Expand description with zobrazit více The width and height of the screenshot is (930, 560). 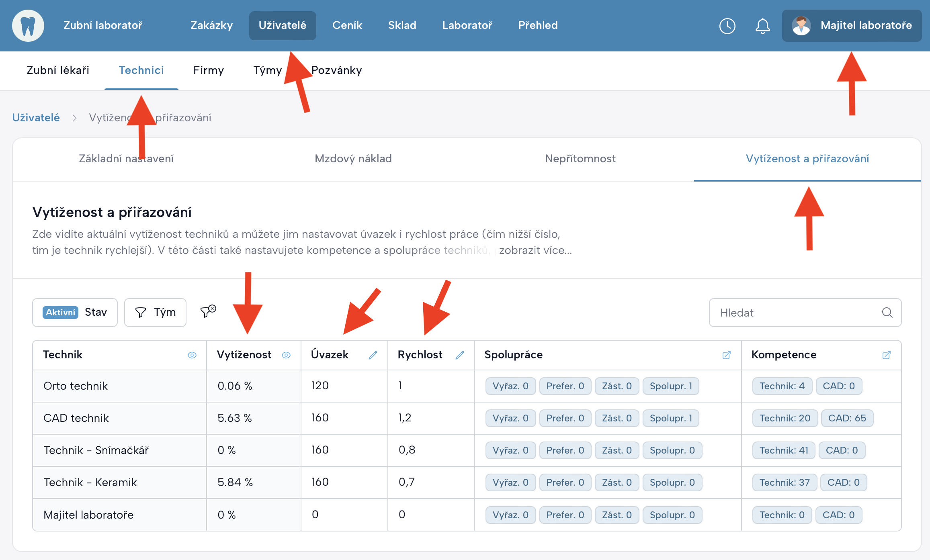[535, 250]
